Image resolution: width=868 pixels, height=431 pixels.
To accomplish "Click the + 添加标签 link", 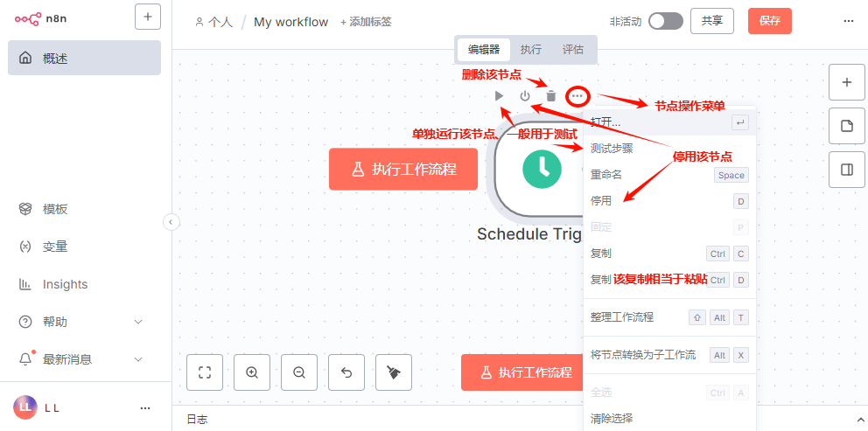I will click(366, 22).
